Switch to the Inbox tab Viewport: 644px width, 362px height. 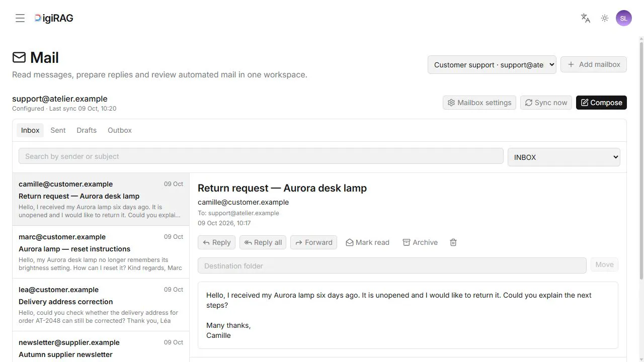tap(30, 130)
